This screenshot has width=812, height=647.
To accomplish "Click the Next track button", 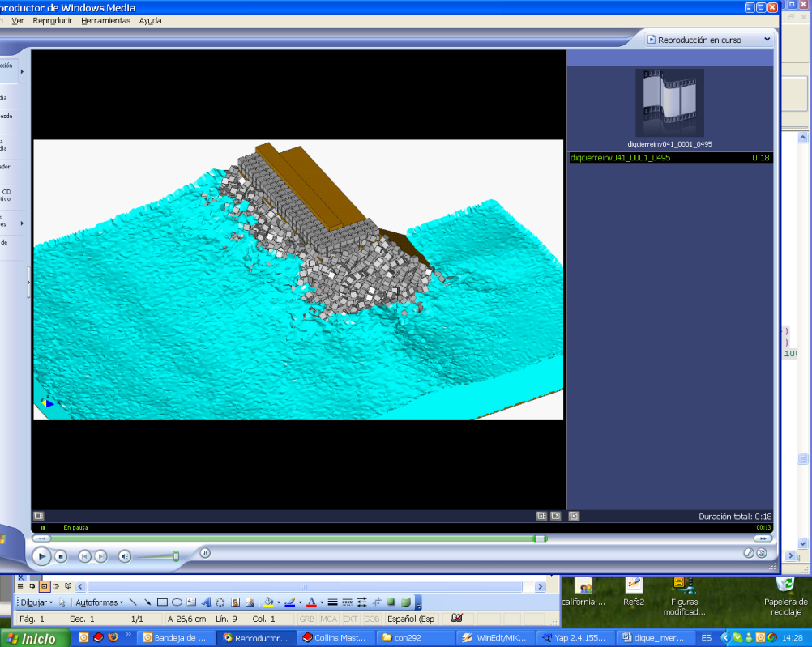I will click(100, 556).
